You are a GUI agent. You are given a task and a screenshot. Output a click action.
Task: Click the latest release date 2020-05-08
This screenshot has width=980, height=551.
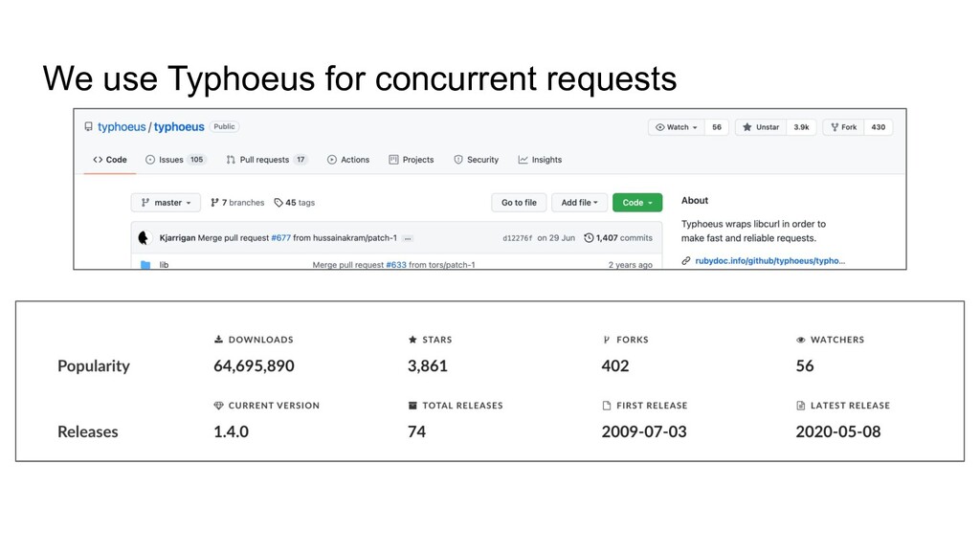pos(838,431)
